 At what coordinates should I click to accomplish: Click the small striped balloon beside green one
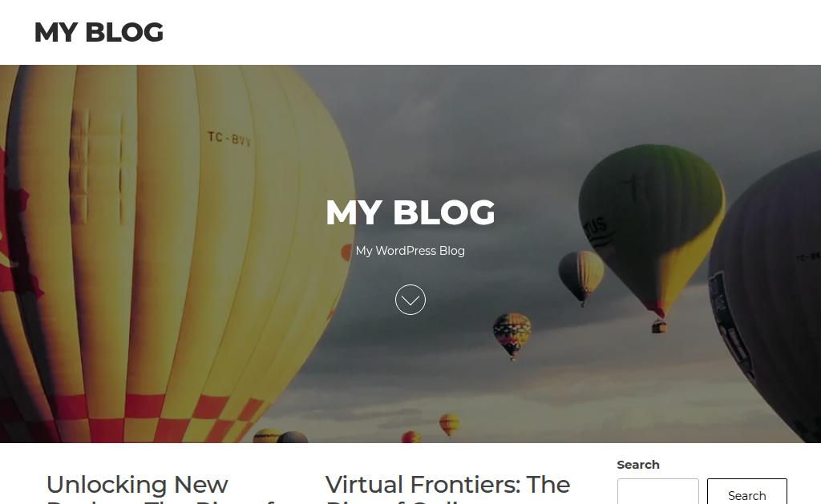[581, 275]
